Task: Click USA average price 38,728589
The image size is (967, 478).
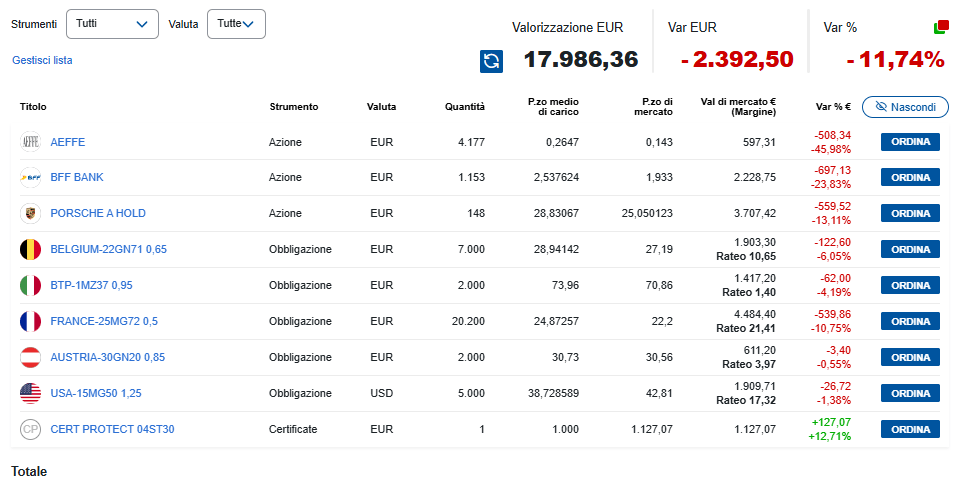Action: click(x=553, y=393)
